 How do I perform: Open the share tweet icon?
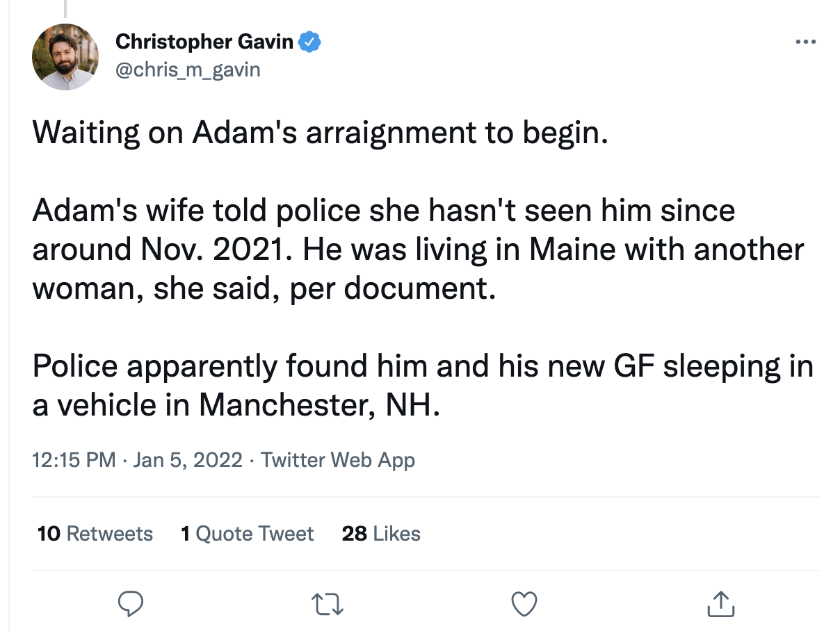point(720,604)
